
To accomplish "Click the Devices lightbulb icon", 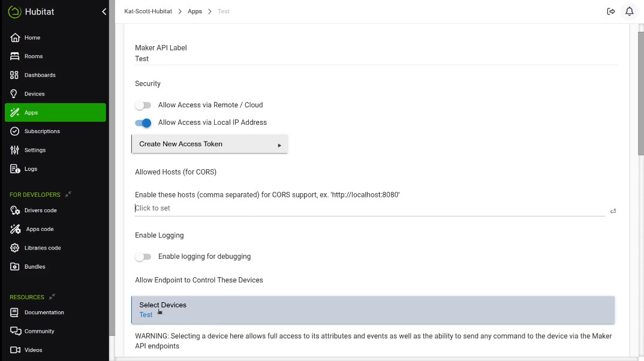I will click(15, 94).
